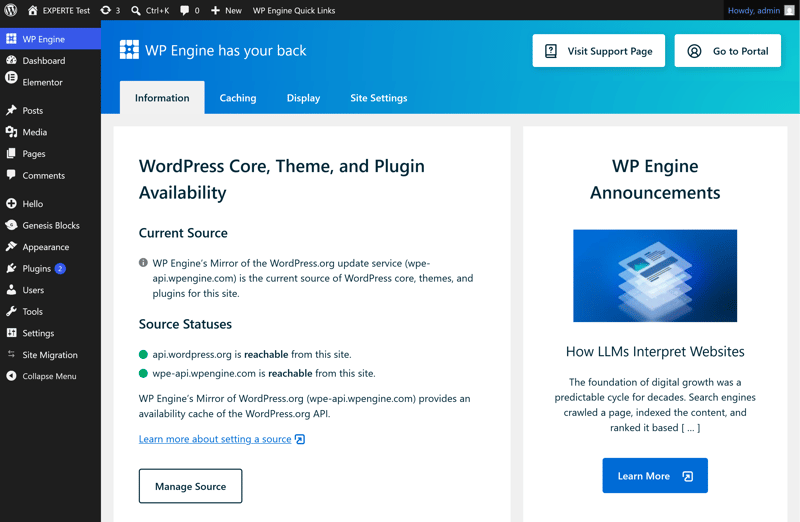800x522 pixels.
Task: Click the Settings sliders icon
Action: [11, 333]
